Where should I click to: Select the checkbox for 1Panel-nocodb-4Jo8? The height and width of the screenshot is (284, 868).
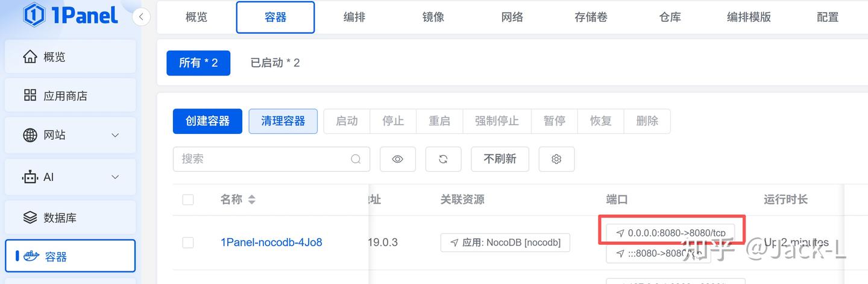[x=188, y=242]
